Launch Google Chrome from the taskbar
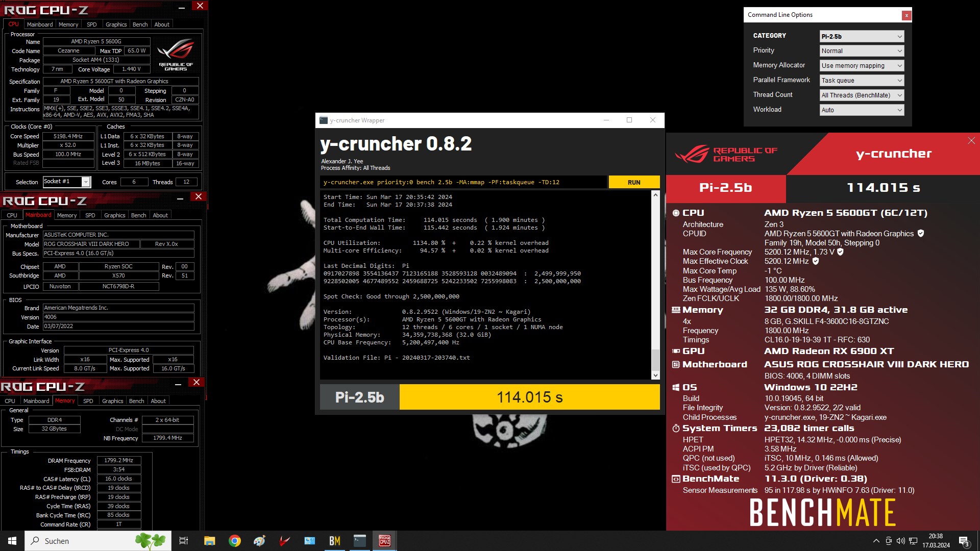Viewport: 980px width, 551px height. pos(235,541)
